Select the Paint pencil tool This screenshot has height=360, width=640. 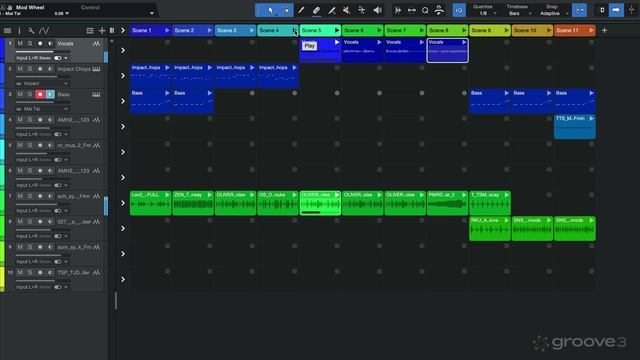pyautogui.click(x=301, y=10)
